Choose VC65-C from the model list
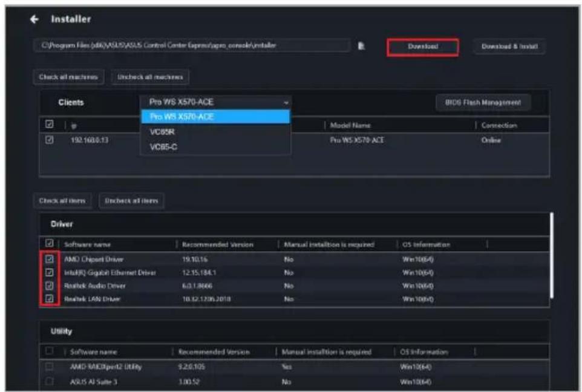 point(215,147)
